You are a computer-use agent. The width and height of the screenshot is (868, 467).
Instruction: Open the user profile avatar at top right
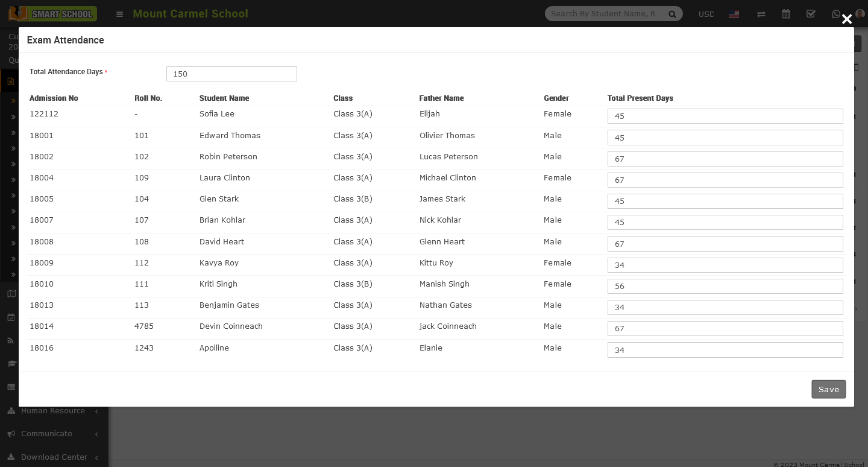[860, 14]
